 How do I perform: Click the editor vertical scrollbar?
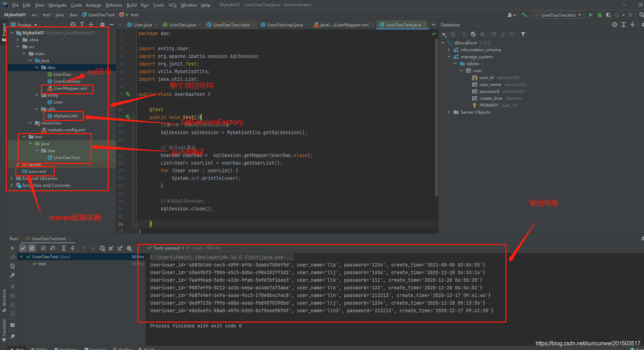click(x=436, y=118)
